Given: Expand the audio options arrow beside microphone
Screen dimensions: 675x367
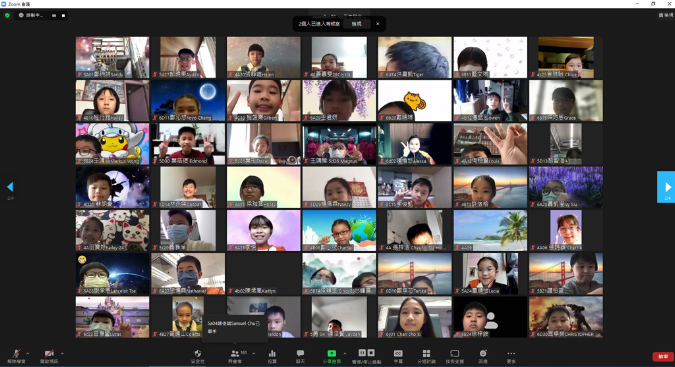Looking at the screenshot, I should (x=28, y=353).
